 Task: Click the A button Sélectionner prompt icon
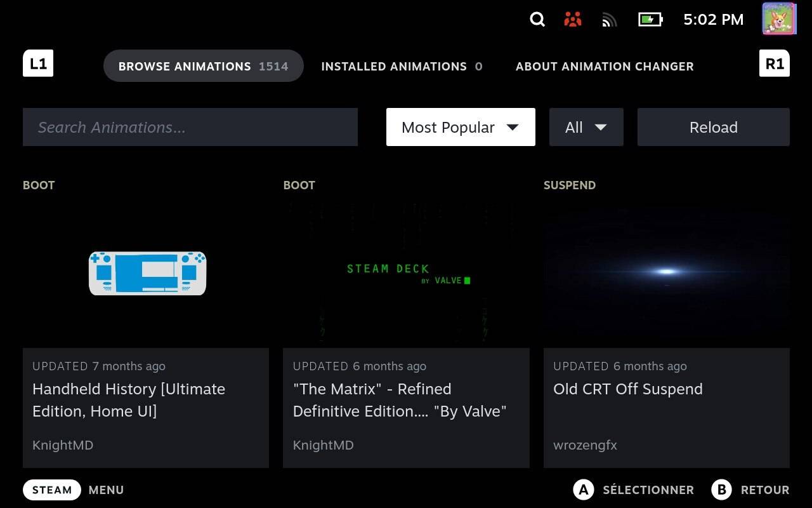[x=584, y=490]
